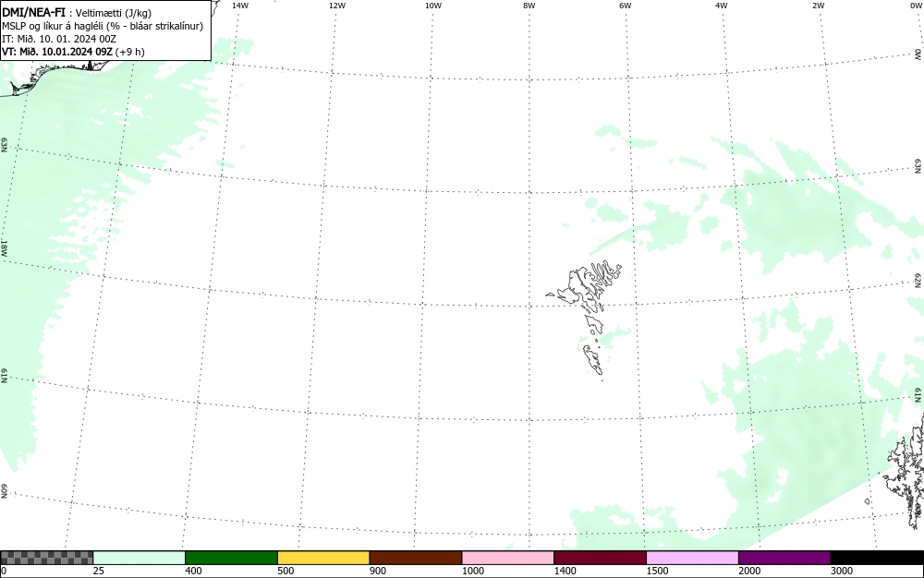
Task: Click the 0W longitude label
Action: coord(915,6)
